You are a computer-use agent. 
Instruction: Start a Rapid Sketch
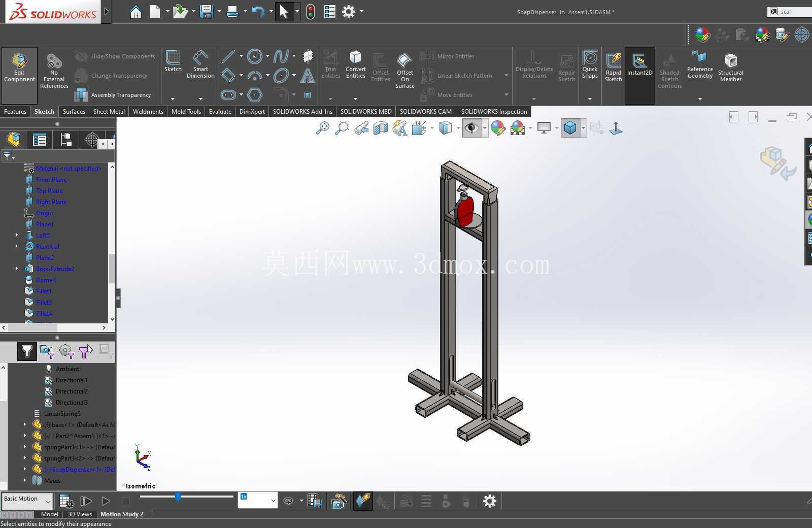613,68
